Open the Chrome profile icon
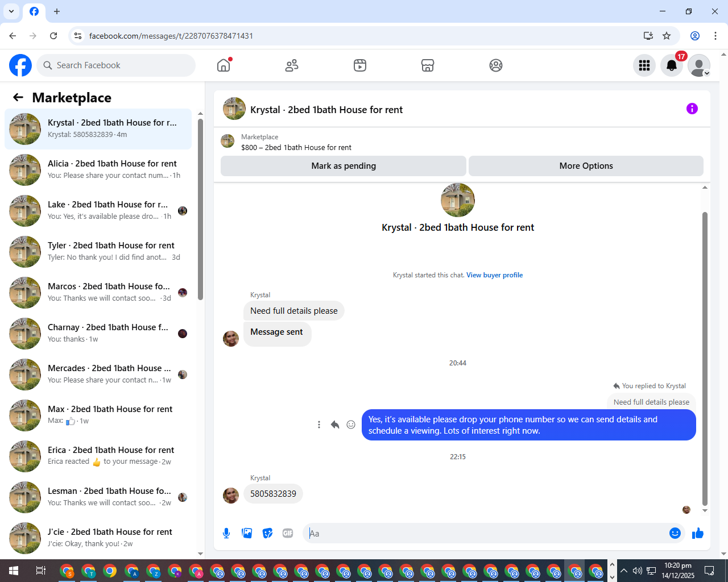The image size is (728, 582). click(695, 36)
